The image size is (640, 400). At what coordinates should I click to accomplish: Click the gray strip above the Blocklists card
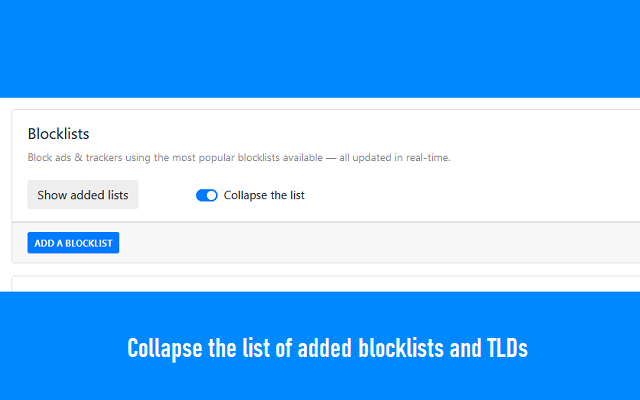pyautogui.click(x=320, y=103)
